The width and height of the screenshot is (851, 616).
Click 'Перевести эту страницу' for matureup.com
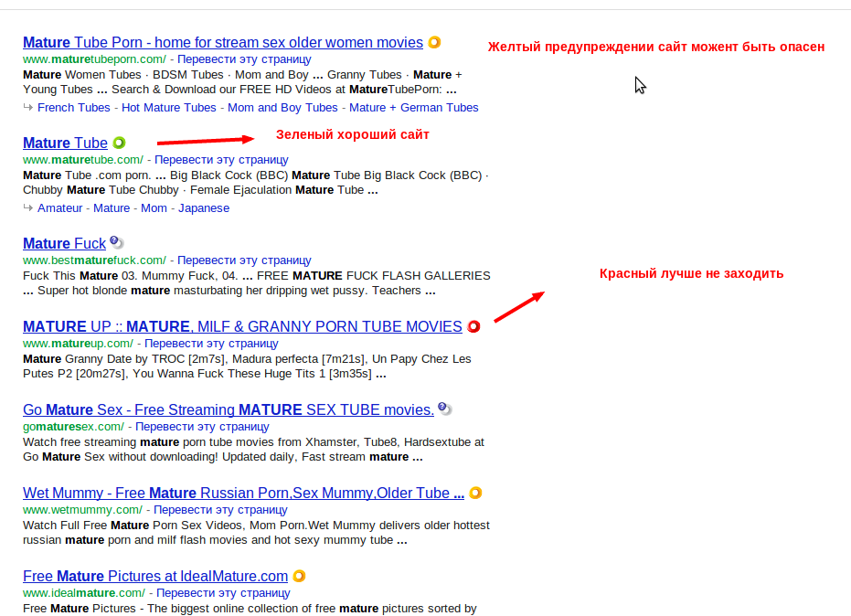click(211, 344)
